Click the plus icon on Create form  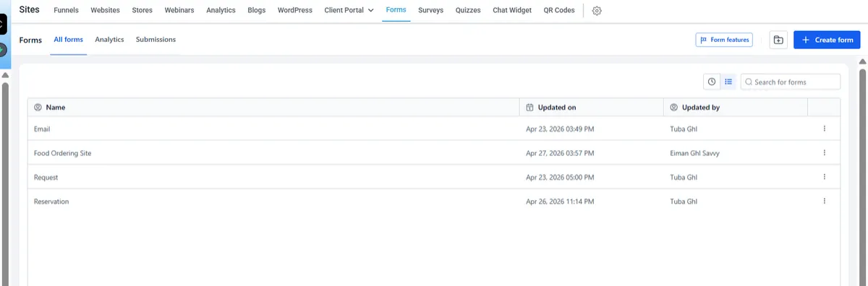(806, 40)
